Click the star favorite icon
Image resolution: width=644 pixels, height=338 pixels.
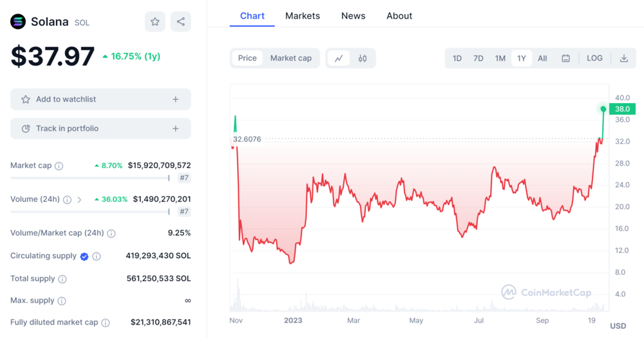coord(155,22)
